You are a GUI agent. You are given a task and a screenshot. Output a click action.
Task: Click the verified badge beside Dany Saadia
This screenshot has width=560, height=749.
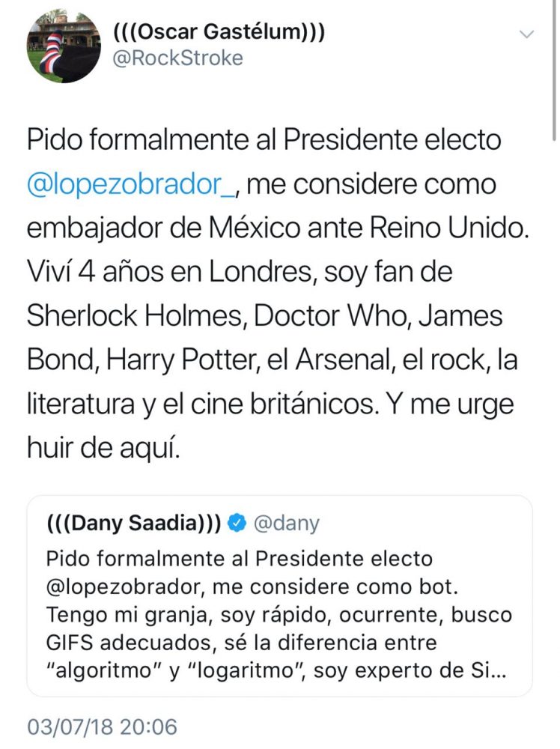pos(237,524)
